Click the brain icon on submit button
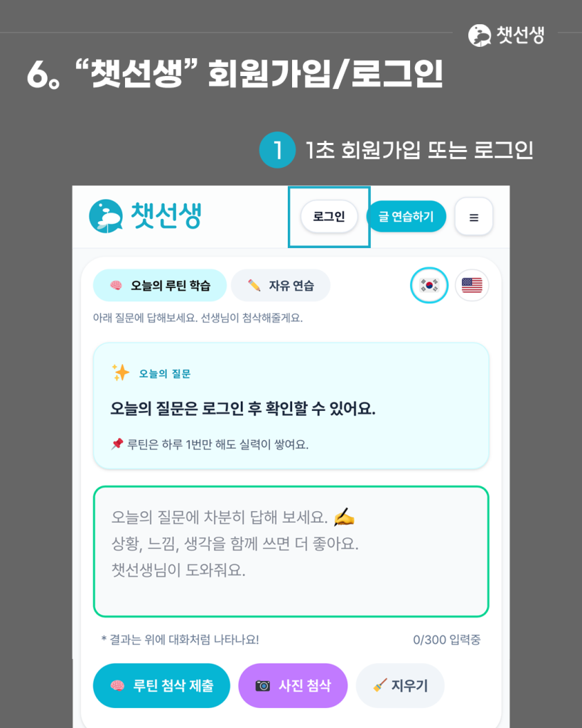 pos(117,685)
